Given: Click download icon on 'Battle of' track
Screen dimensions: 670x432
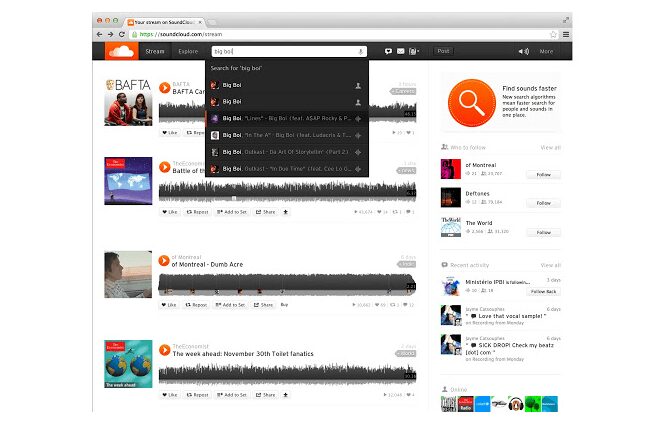Looking at the screenshot, I should [285, 212].
